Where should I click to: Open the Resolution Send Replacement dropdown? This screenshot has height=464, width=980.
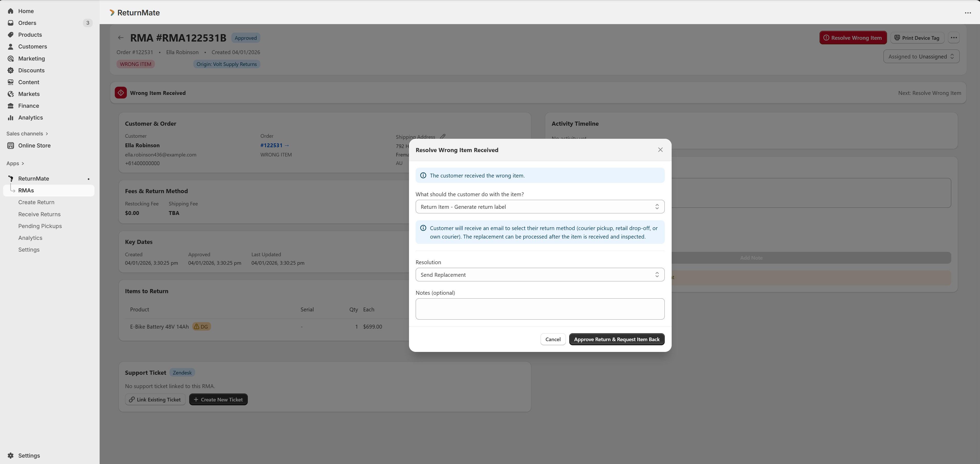[x=540, y=275]
